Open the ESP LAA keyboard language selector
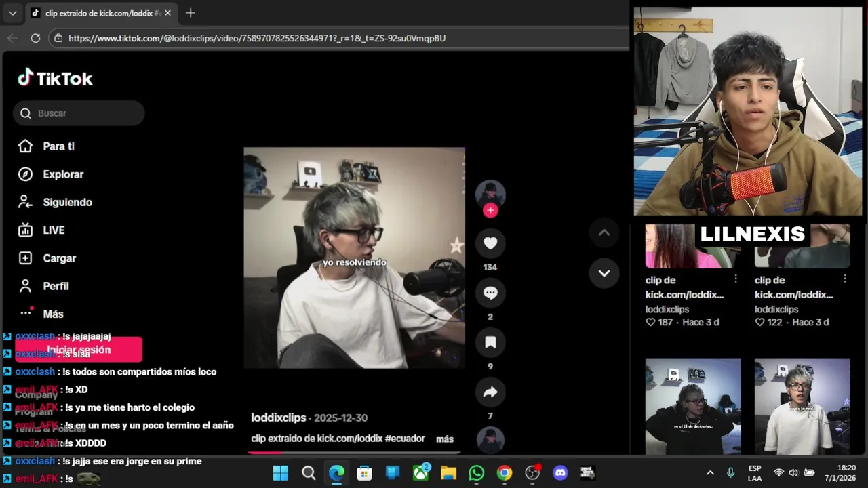Image resolution: width=868 pixels, height=488 pixels. point(755,473)
